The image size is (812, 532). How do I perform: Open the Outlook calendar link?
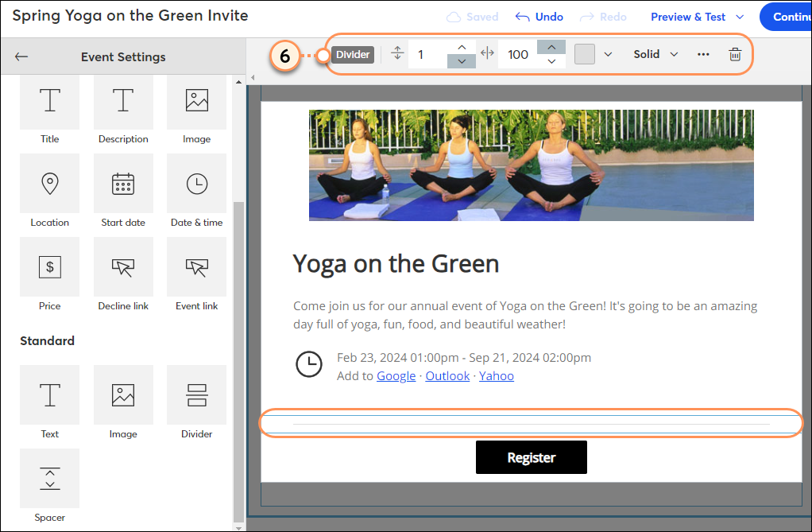[x=447, y=376]
